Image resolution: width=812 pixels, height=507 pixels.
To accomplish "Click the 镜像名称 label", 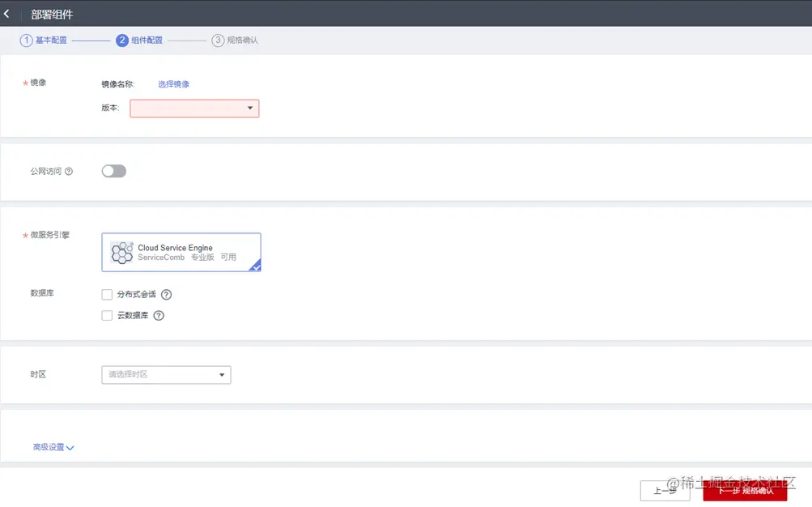I will click(x=118, y=84).
